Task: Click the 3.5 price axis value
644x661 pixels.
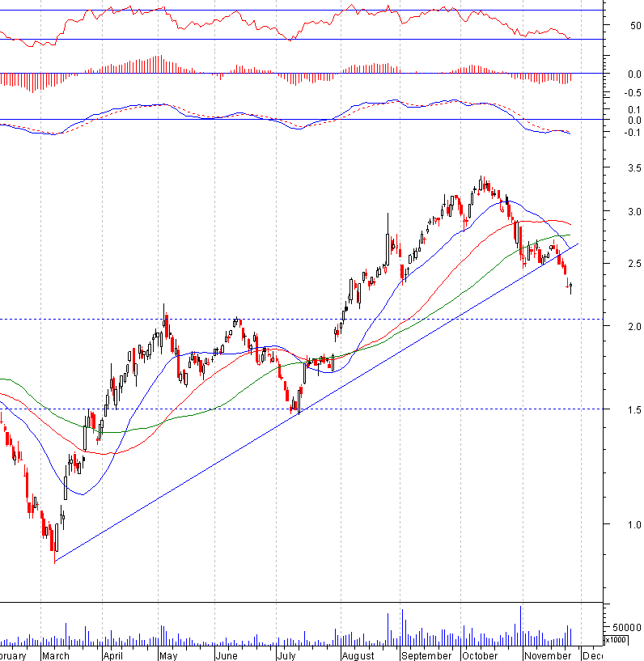Action: 634,167
